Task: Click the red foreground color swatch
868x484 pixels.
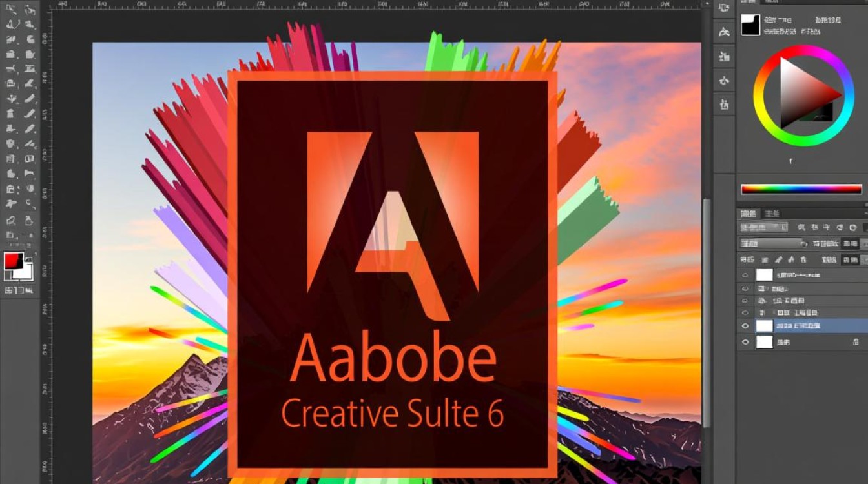Action: (12, 261)
